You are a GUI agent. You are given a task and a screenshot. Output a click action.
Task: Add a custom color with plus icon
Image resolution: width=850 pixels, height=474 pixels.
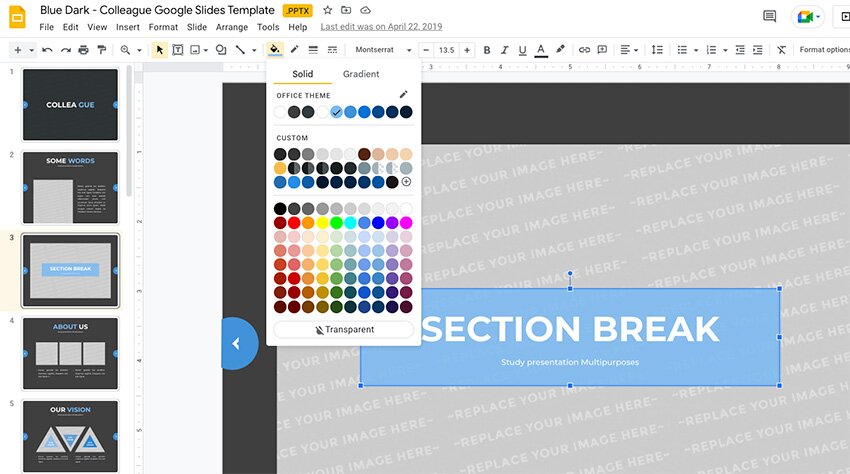pyautogui.click(x=406, y=182)
